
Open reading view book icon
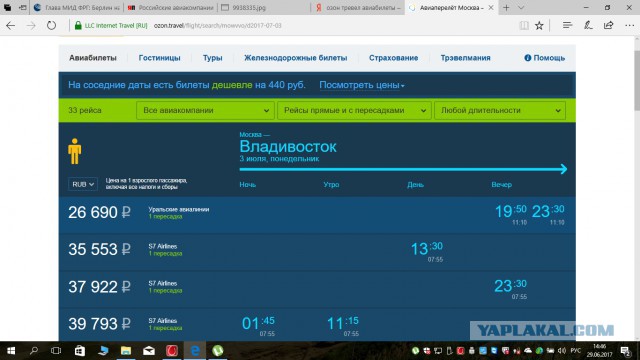[x=524, y=25]
